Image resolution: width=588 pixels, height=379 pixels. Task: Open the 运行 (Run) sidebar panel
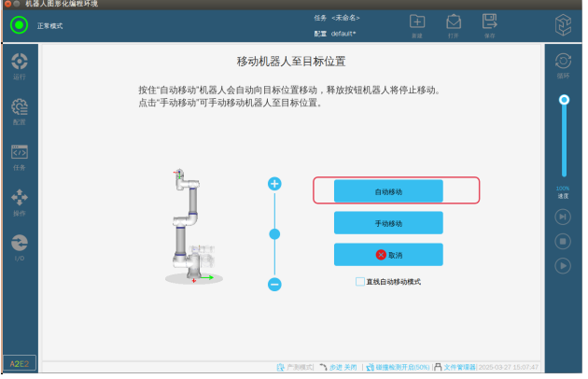pyautogui.click(x=19, y=65)
